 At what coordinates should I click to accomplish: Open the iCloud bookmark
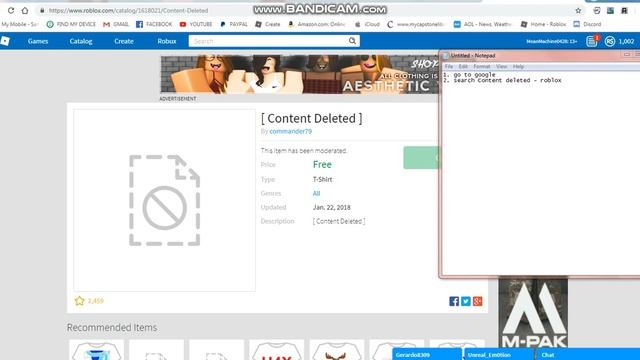pyautogui.click(x=367, y=24)
